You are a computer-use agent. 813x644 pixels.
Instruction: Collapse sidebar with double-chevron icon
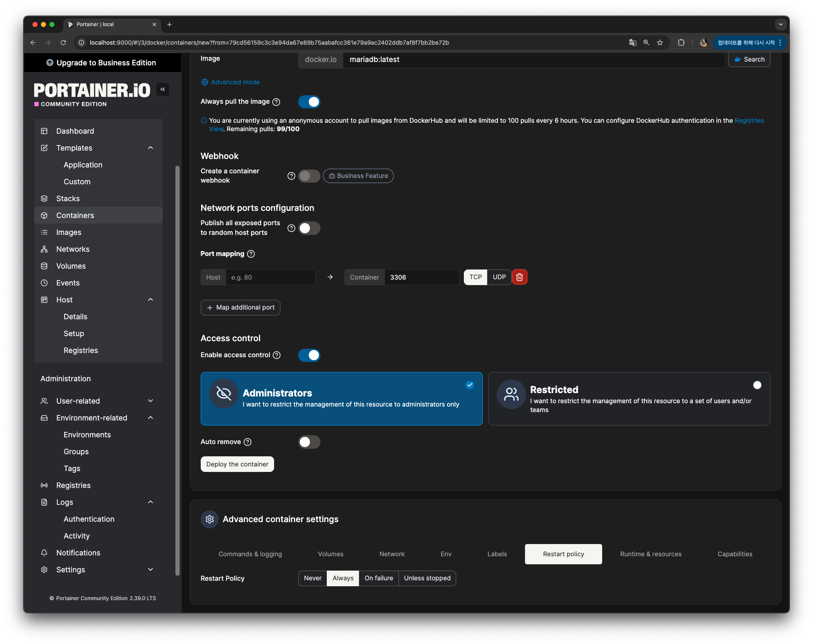click(163, 89)
